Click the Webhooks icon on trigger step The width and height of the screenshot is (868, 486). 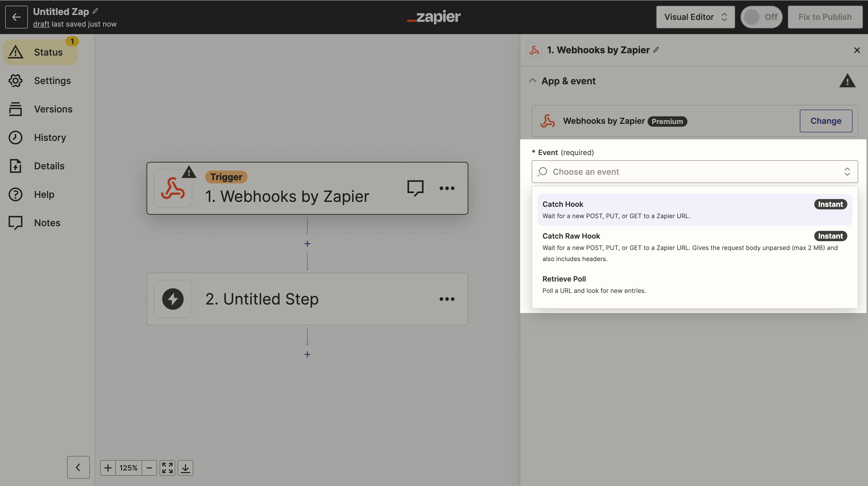(173, 188)
